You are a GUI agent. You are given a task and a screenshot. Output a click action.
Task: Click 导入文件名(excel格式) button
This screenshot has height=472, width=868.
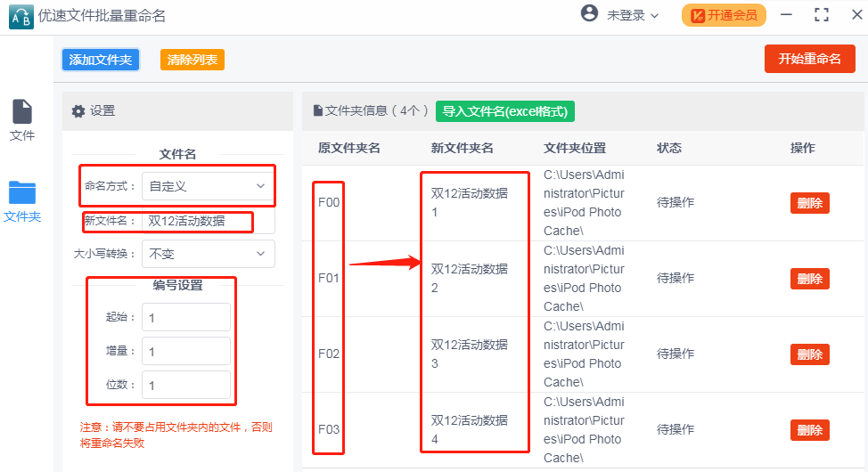(505, 111)
